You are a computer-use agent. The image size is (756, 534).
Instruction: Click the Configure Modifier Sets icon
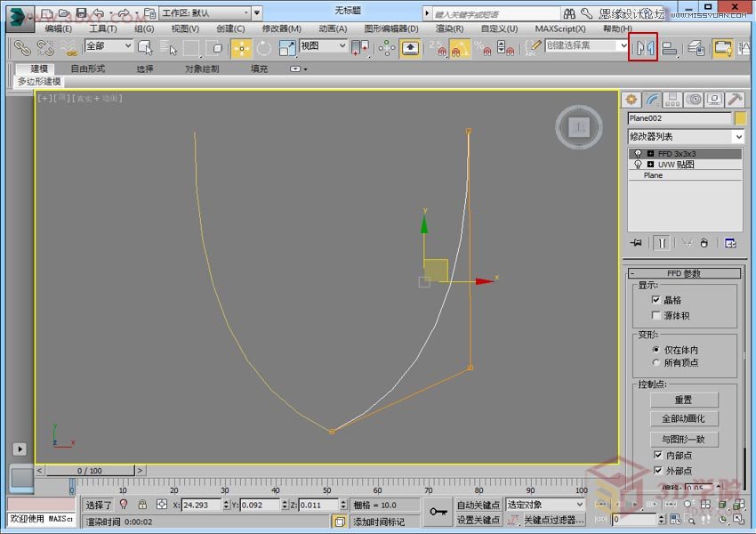click(x=730, y=243)
